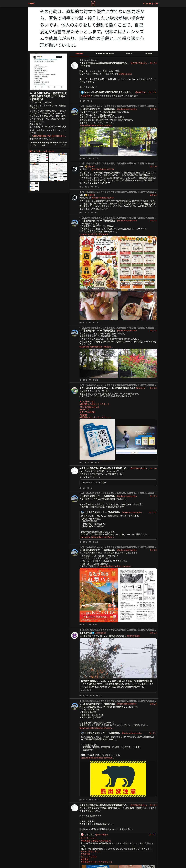Click the Liberapay donate icon in the top bar

tap(153, 4)
